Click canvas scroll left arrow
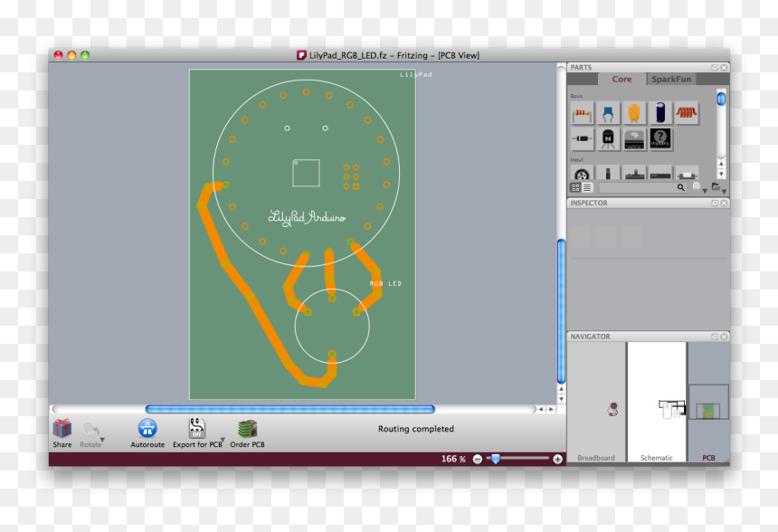The height and width of the screenshot is (532, 778). point(541,410)
